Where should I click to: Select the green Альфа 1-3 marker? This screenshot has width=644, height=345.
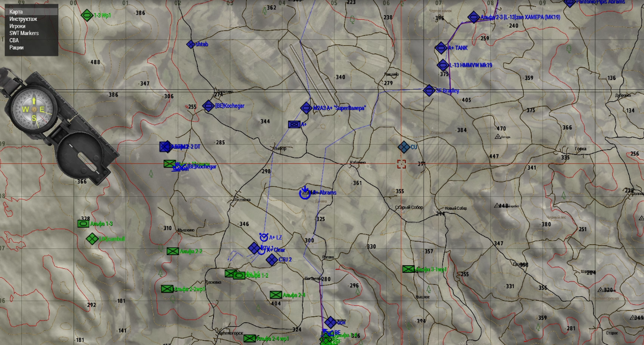coord(84,224)
